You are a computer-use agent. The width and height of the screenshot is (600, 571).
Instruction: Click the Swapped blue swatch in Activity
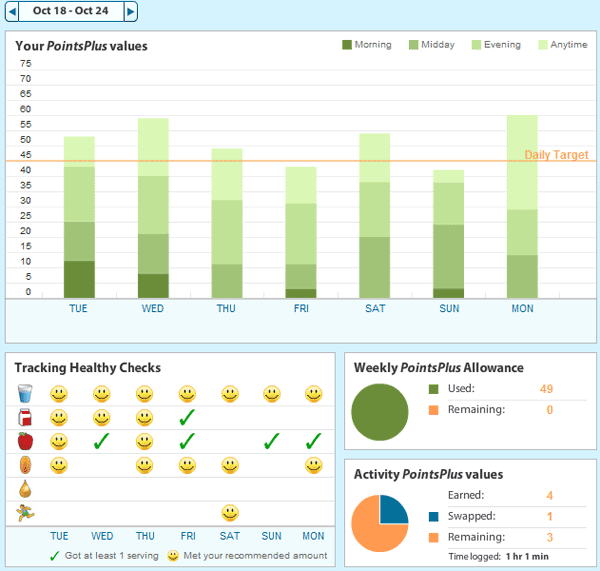pos(434,517)
